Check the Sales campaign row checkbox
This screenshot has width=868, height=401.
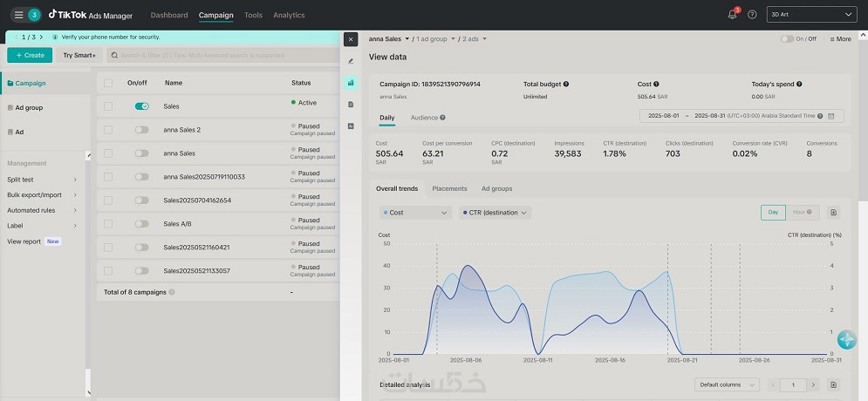point(108,106)
